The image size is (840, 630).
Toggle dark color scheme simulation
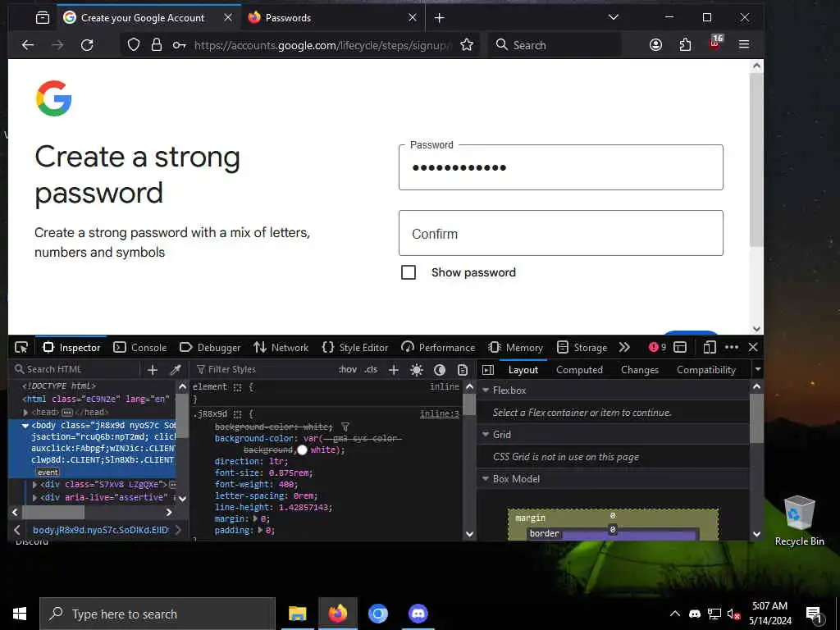[x=440, y=370]
